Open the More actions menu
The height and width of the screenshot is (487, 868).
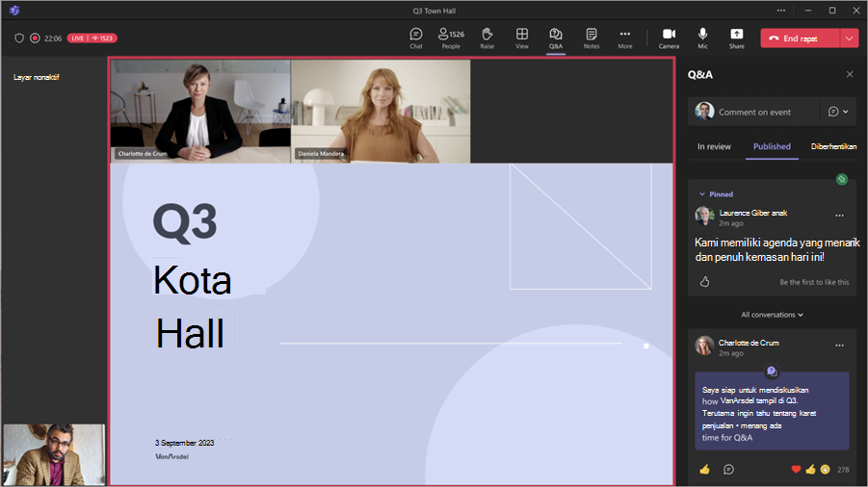(625, 38)
